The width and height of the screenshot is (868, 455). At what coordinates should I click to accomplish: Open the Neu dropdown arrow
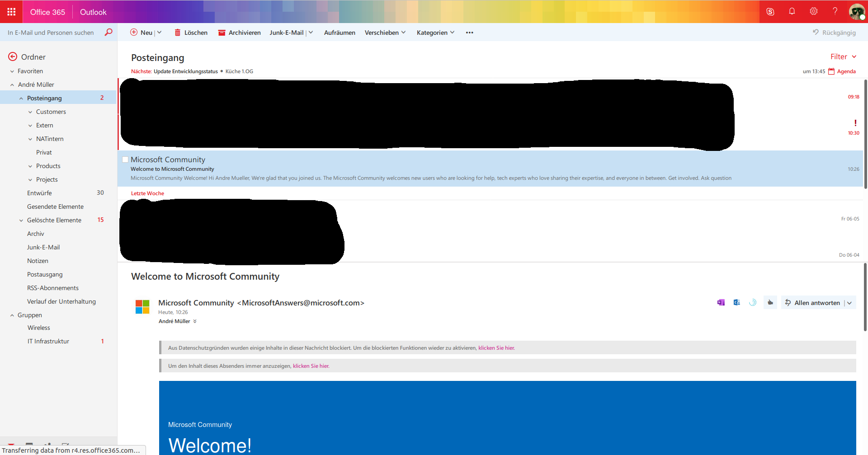tap(159, 33)
